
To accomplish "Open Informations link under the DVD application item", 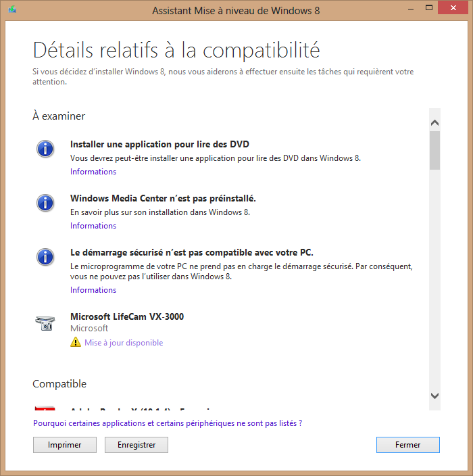I will [93, 172].
